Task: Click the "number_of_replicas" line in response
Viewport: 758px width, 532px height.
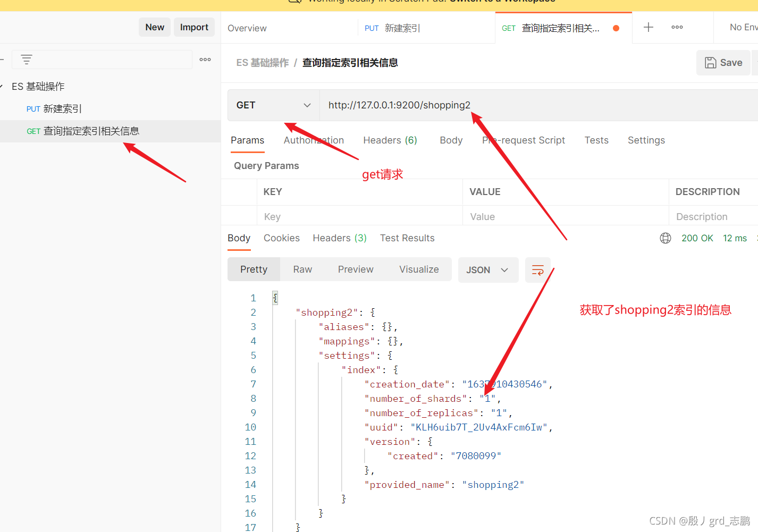Action: 438,413
